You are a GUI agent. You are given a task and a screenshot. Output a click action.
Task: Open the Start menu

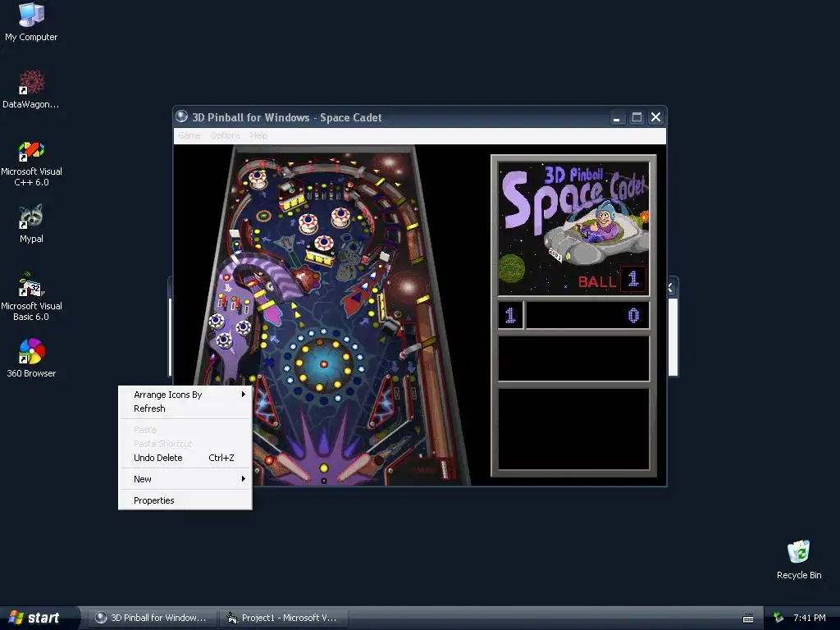[39, 618]
